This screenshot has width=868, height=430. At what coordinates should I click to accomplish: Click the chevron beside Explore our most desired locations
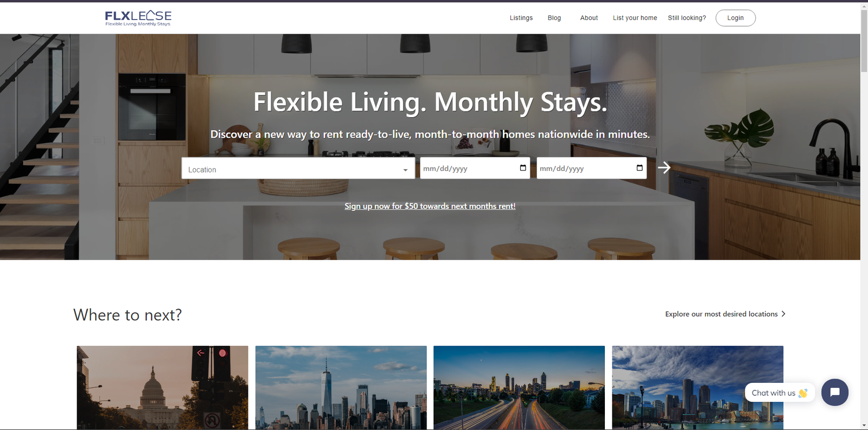tap(783, 314)
